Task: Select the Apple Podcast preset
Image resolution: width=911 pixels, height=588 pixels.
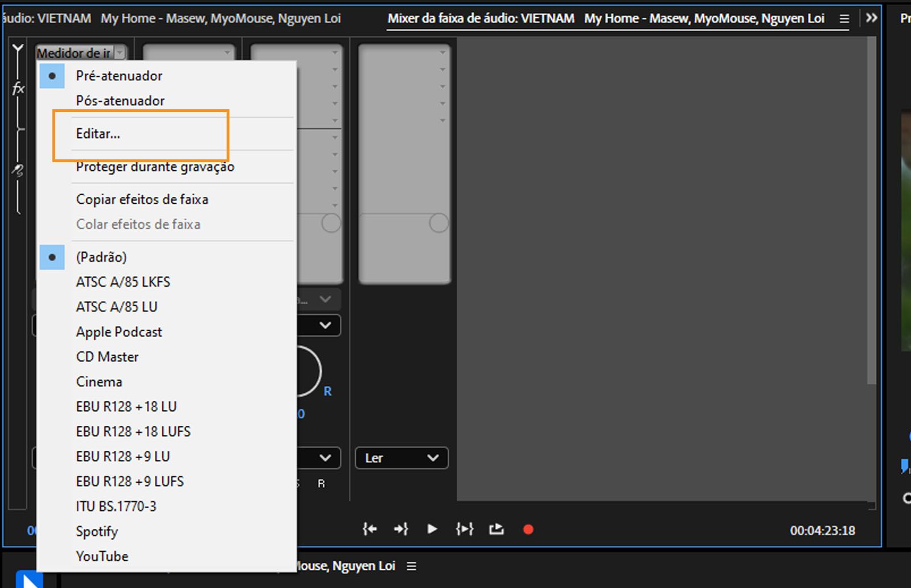Action: [166, 332]
